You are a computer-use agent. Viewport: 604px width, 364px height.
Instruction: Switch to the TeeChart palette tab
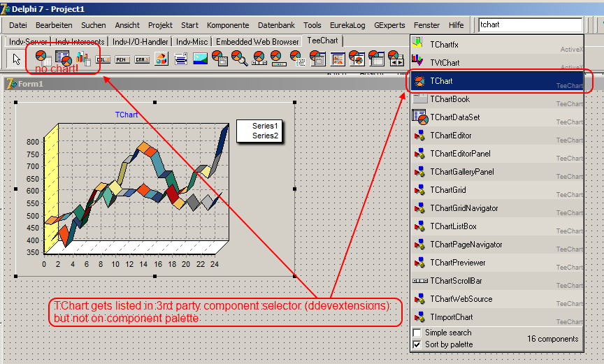[x=322, y=41]
